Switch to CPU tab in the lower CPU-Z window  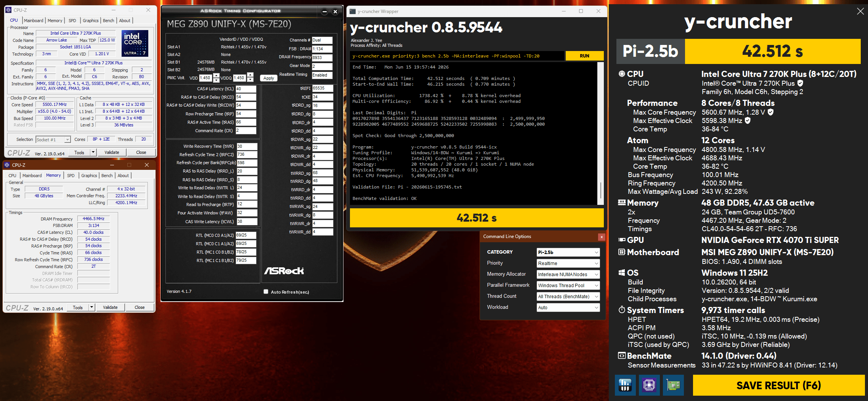tap(12, 176)
